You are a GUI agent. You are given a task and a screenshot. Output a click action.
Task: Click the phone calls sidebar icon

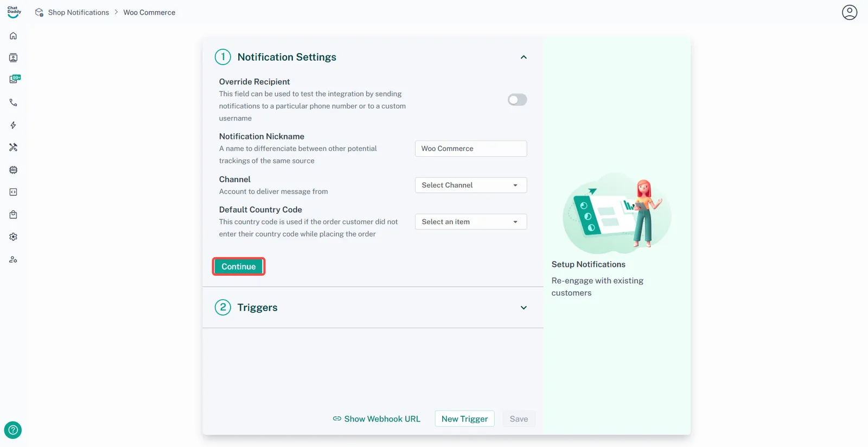point(14,103)
